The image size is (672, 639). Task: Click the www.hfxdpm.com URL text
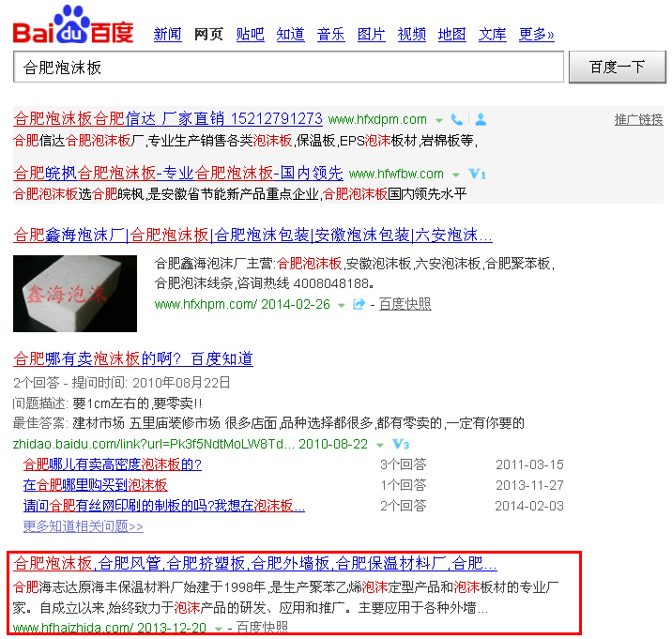coord(377,119)
